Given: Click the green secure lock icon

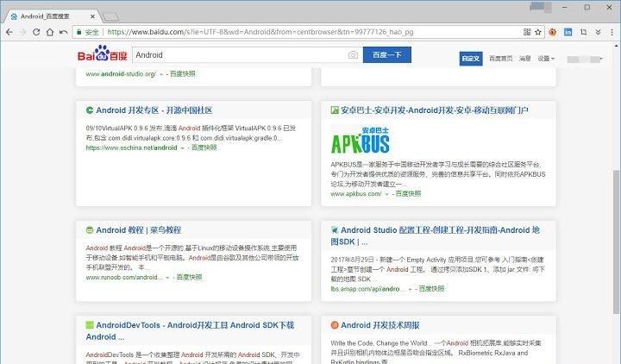Looking at the screenshot, I should [x=79, y=32].
